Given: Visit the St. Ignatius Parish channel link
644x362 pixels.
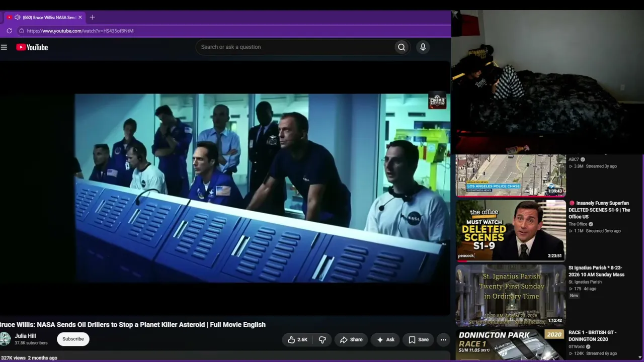Looking at the screenshot, I should click(585, 282).
